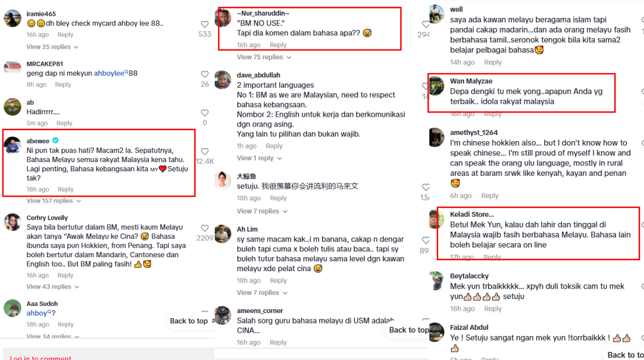Tap the heart on abewee's comment
The width and height of the screenshot is (644, 360).
[205, 152]
